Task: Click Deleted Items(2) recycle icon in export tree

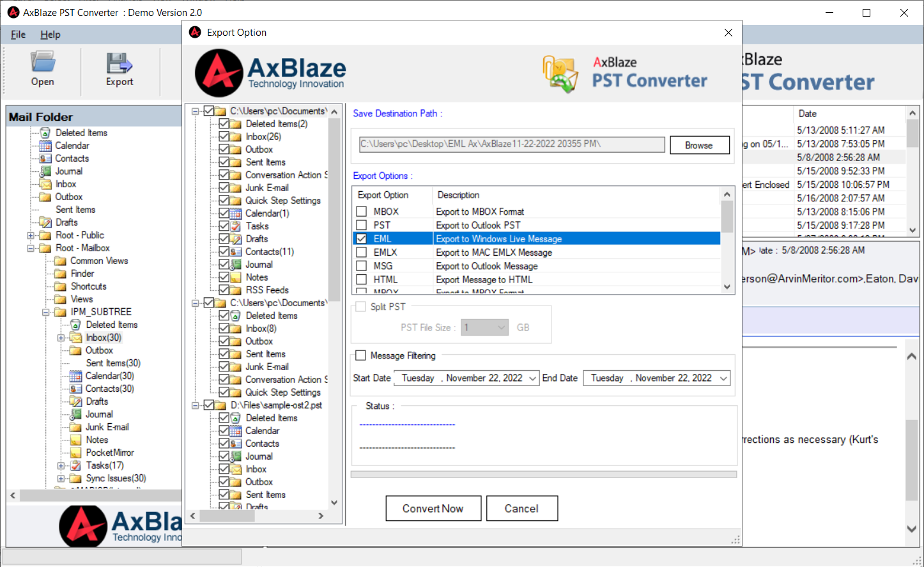Action: pos(236,124)
